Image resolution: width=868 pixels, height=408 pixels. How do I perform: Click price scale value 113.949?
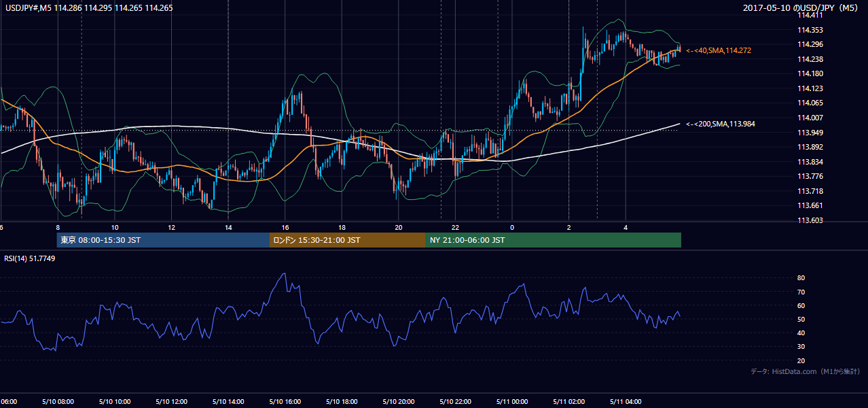coord(810,133)
